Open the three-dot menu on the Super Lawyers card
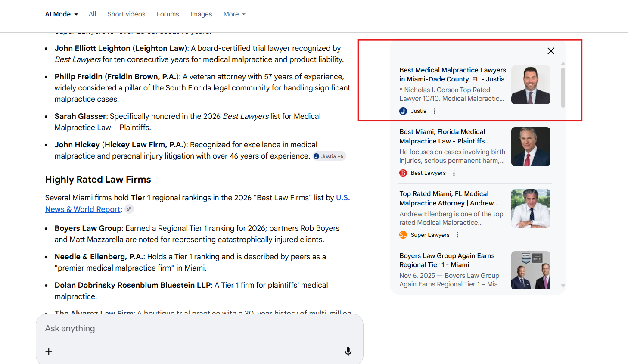628x364 pixels. [x=457, y=235]
